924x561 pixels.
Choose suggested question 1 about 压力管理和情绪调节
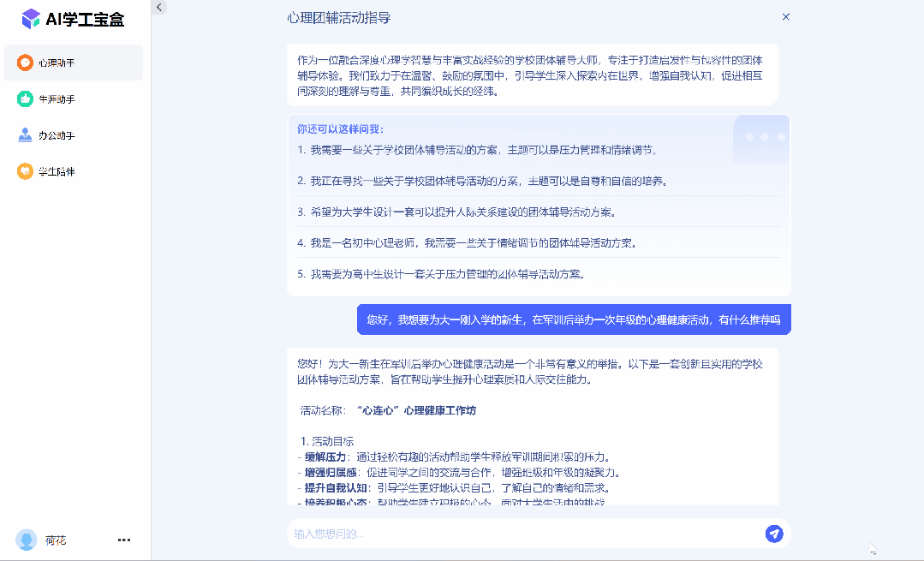477,150
